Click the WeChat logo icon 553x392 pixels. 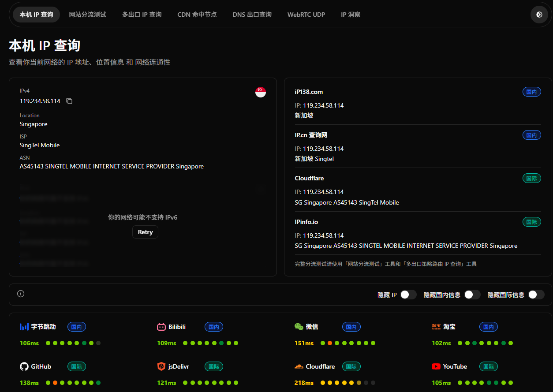click(x=299, y=327)
